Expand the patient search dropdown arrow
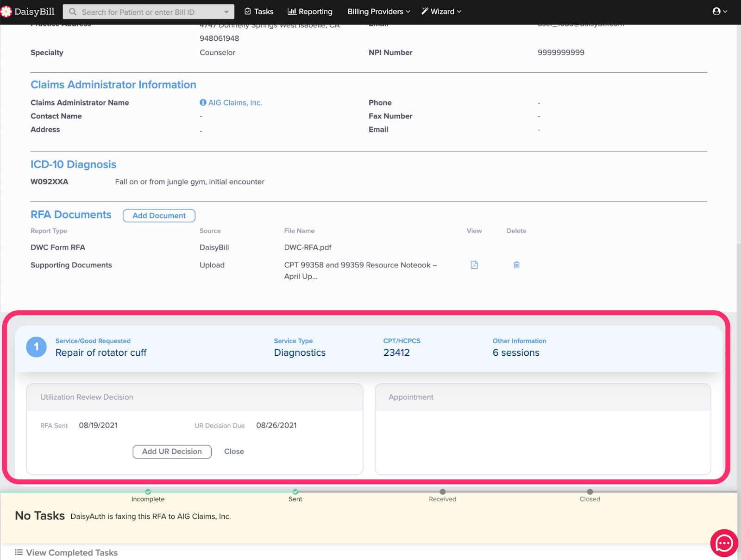The width and height of the screenshot is (741, 560). tap(226, 12)
